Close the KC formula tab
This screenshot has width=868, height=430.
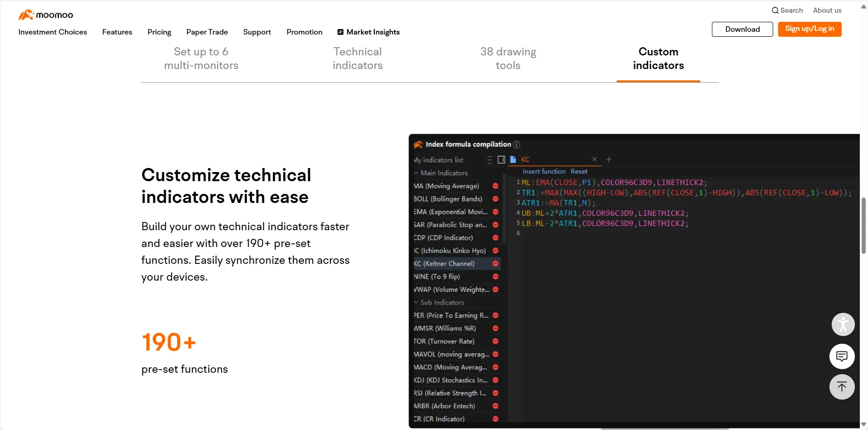[x=594, y=159]
